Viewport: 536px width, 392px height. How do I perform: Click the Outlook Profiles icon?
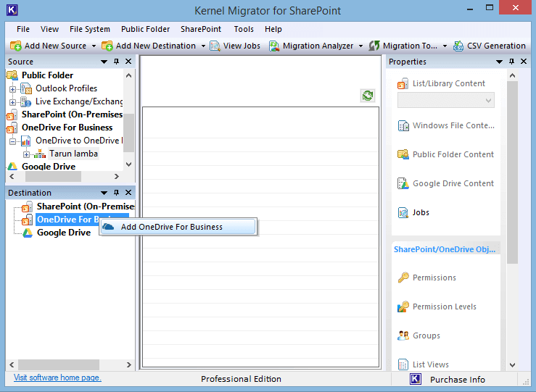(26, 88)
